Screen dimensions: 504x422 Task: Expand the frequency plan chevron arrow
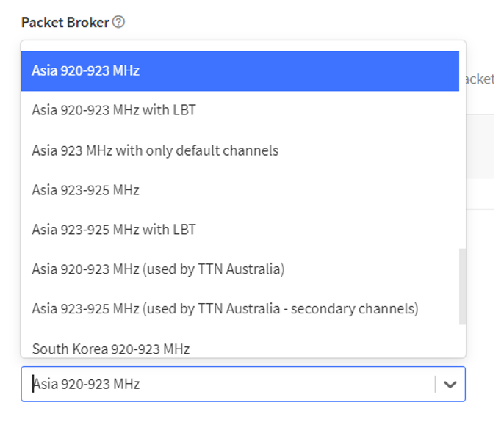click(x=450, y=384)
